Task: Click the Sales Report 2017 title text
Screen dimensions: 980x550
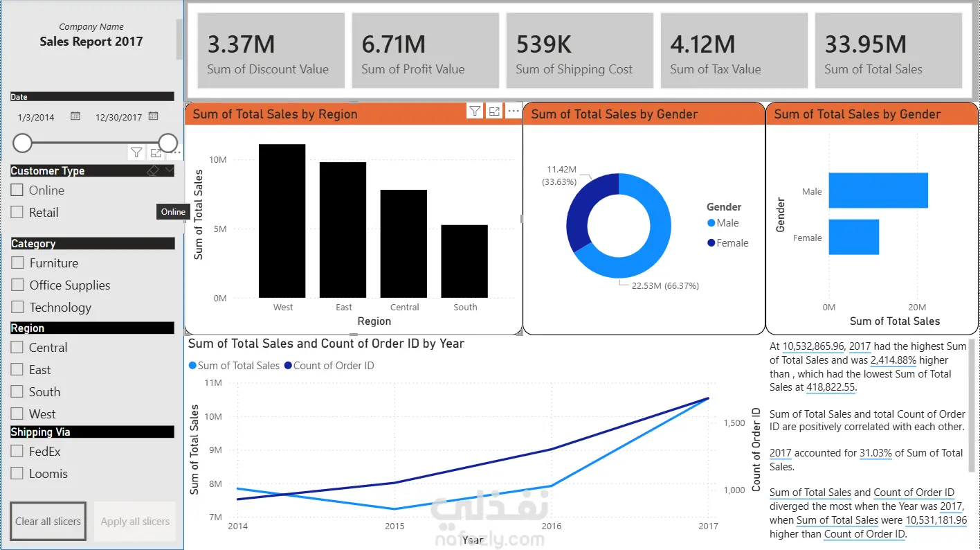Action: [91, 42]
